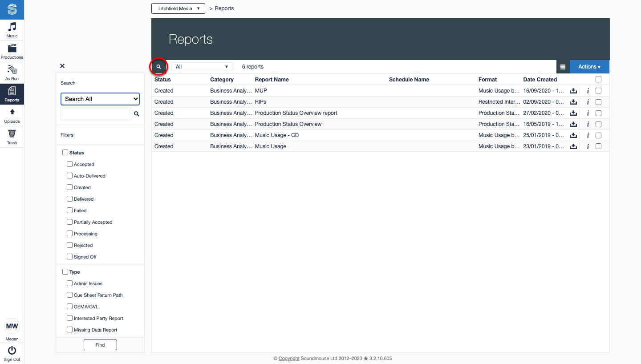
Task: Open the Search All dropdown
Action: click(100, 99)
